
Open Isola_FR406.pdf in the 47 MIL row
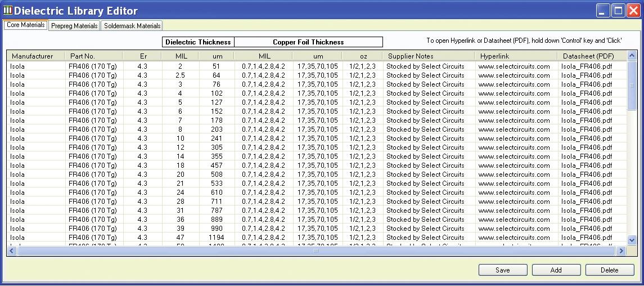coord(587,238)
